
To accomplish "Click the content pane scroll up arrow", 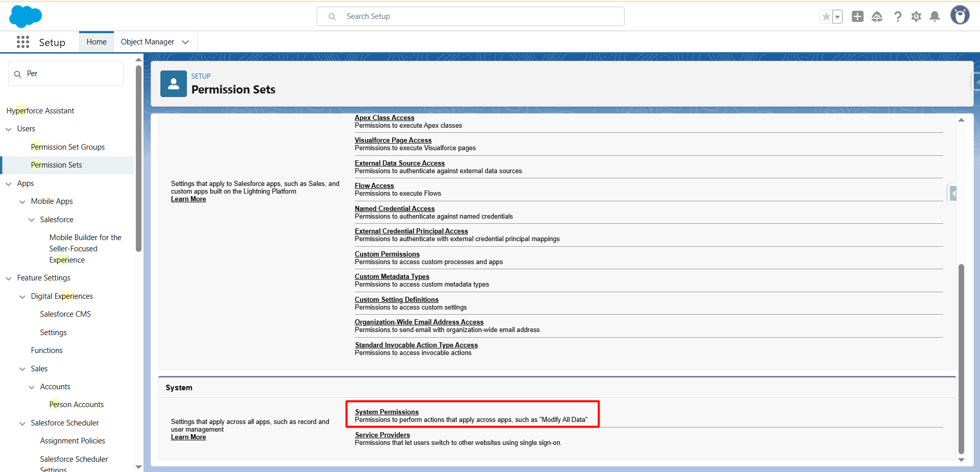I will point(961,120).
